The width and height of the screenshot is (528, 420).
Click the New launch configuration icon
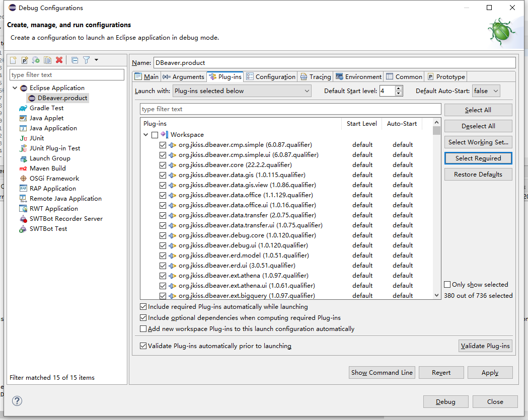coord(13,60)
